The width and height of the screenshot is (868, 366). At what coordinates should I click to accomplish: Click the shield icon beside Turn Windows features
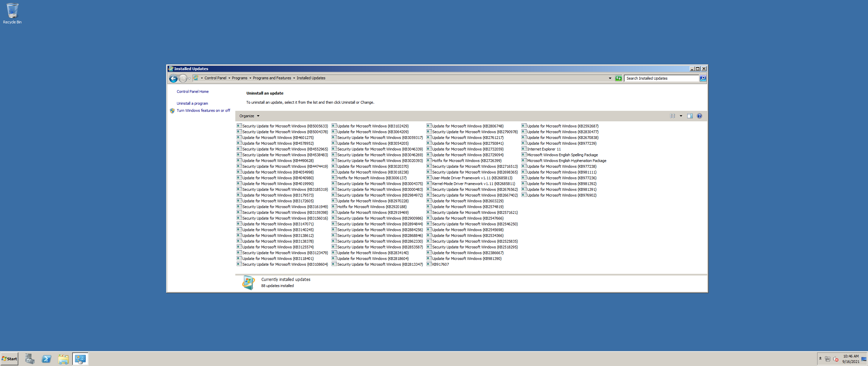172,110
